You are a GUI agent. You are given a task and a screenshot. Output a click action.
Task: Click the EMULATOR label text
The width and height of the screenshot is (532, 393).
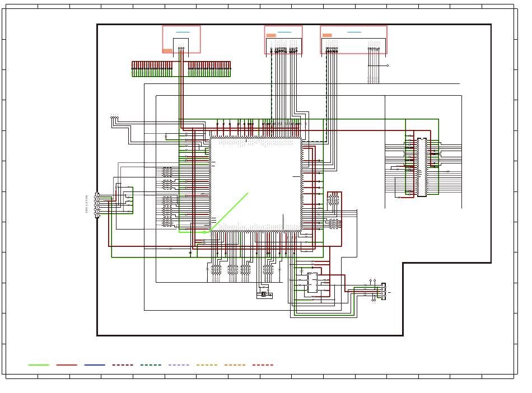[86, 204]
